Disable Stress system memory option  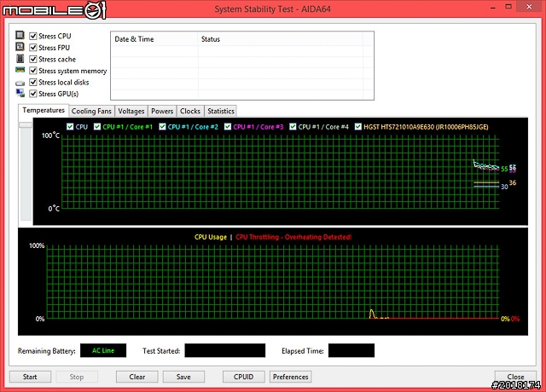pyautogui.click(x=33, y=71)
